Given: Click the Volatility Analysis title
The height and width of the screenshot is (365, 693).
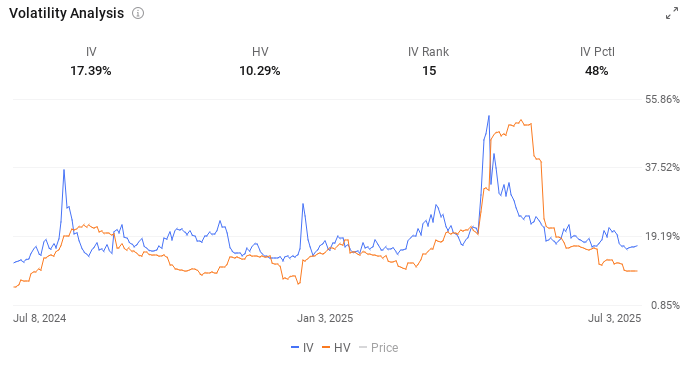Looking at the screenshot, I should tap(66, 13).
